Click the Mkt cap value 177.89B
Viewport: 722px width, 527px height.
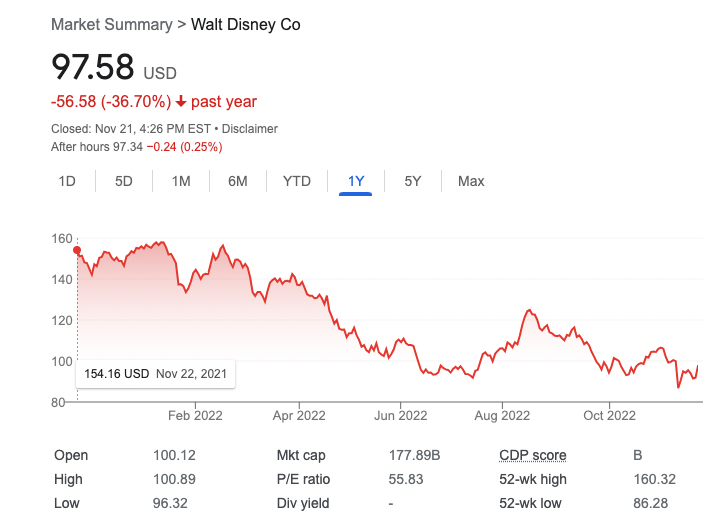pos(414,455)
